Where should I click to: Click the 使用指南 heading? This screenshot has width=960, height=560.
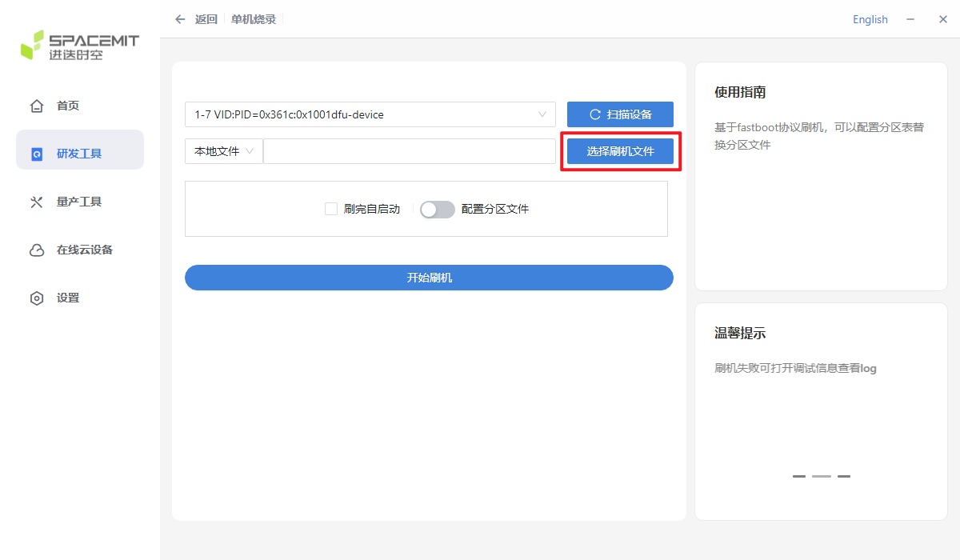tap(740, 92)
